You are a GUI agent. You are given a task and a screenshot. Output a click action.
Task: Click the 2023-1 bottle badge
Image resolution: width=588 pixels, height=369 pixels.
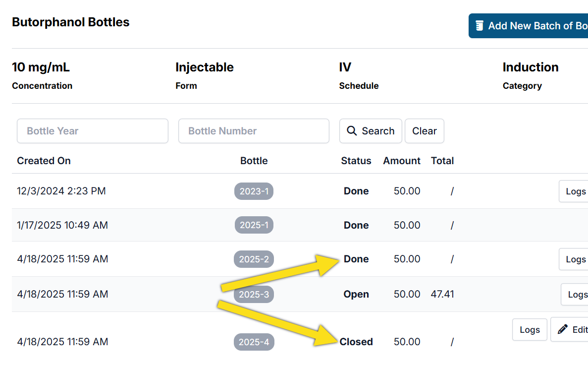254,191
